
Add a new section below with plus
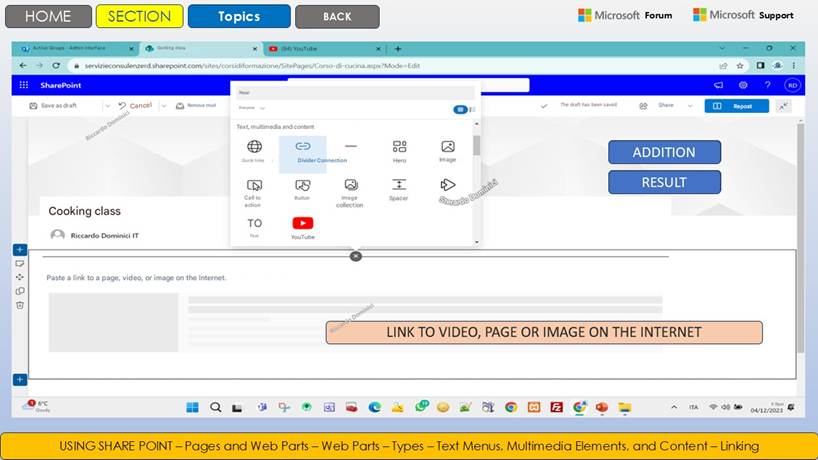(20, 380)
